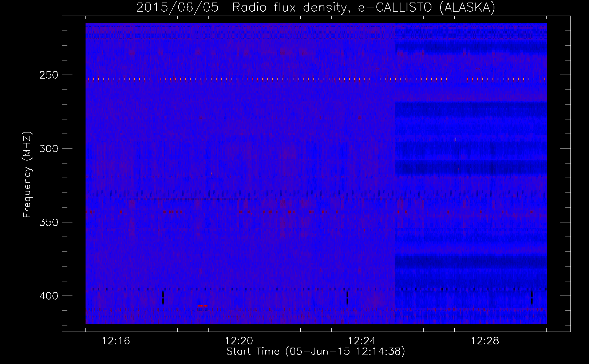Click the 12:28 time tick label
589x364 pixels.
point(485,341)
